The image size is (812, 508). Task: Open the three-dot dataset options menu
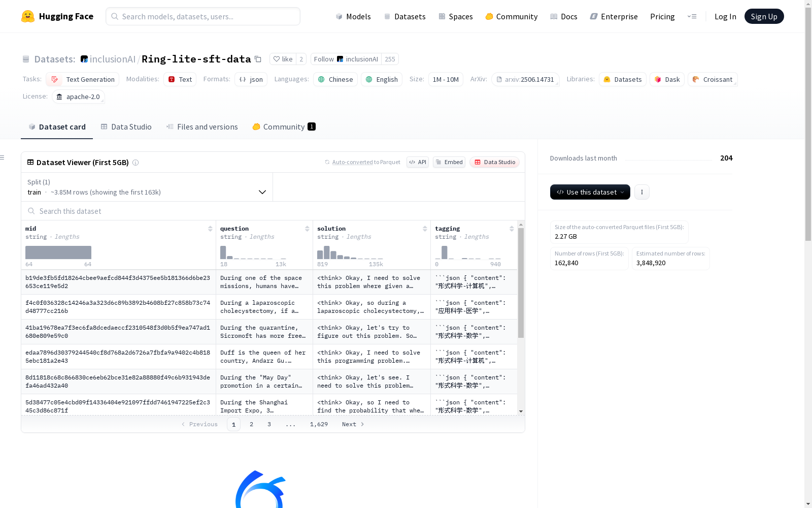[642, 192]
